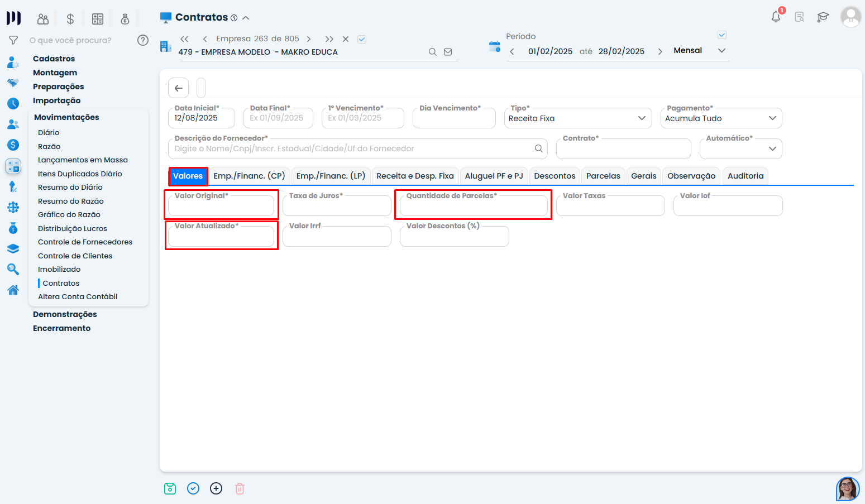Screen dimensions: 865x504
Task: Click the graduation cap icon
Action: [823, 17]
